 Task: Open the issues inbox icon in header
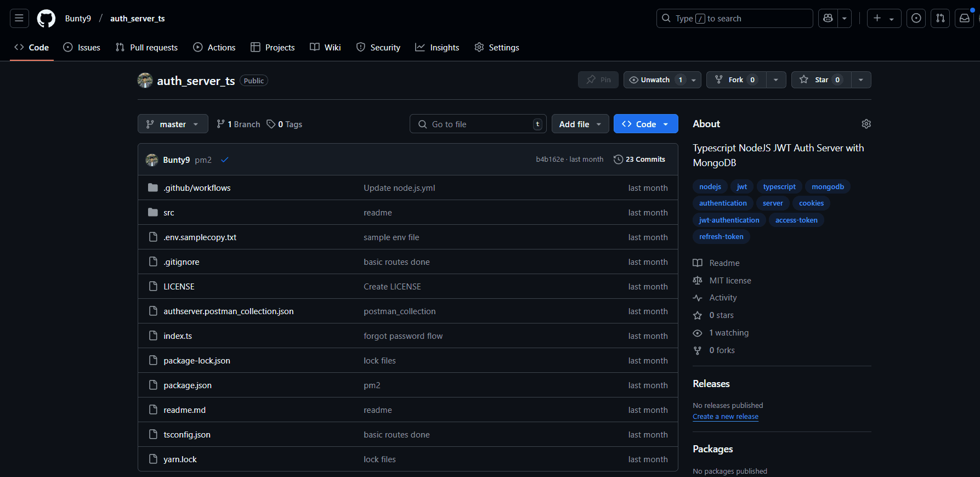tap(916, 19)
